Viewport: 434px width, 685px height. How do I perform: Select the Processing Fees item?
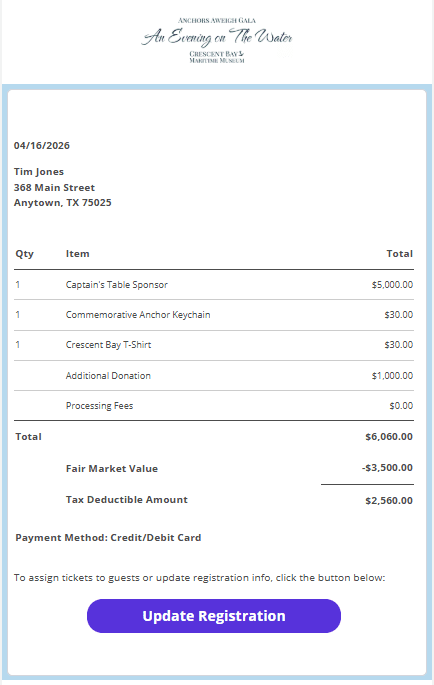click(x=99, y=406)
